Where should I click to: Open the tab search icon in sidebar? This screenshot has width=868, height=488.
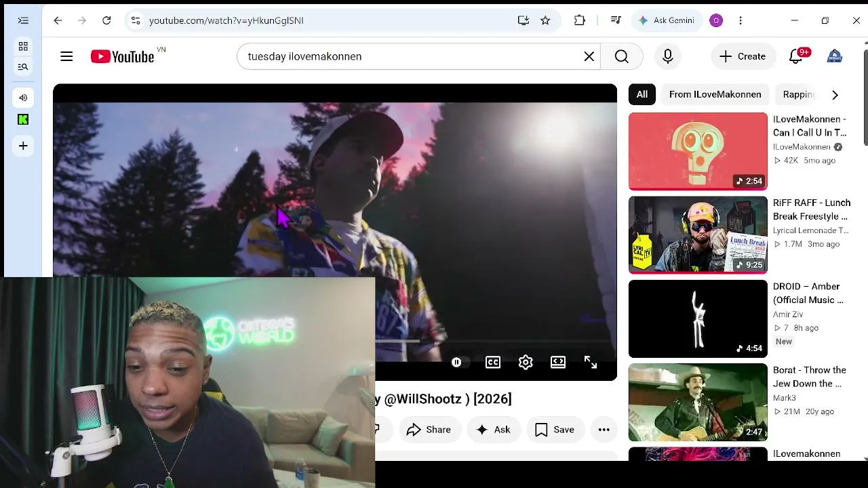coord(23,66)
